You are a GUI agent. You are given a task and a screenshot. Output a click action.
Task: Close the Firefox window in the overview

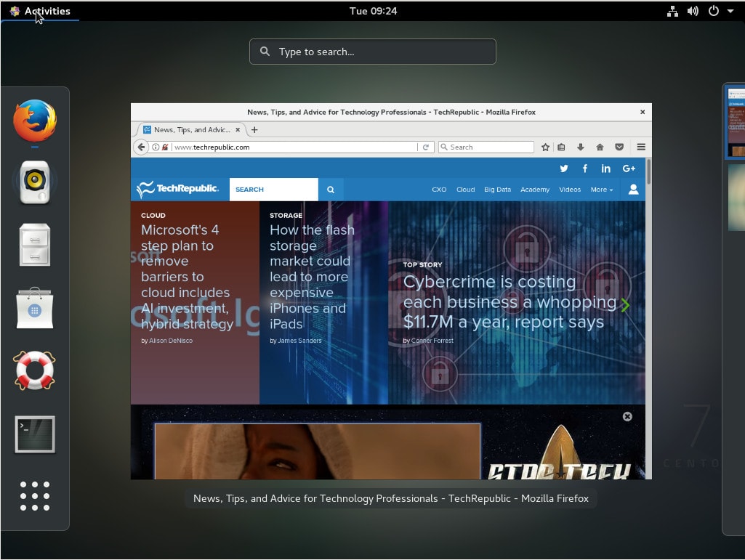pyautogui.click(x=643, y=112)
